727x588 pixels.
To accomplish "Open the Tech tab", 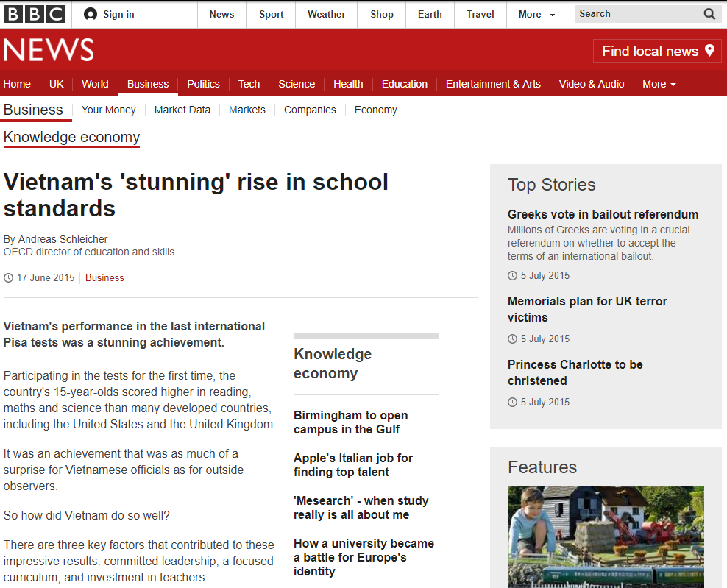I will tap(249, 84).
